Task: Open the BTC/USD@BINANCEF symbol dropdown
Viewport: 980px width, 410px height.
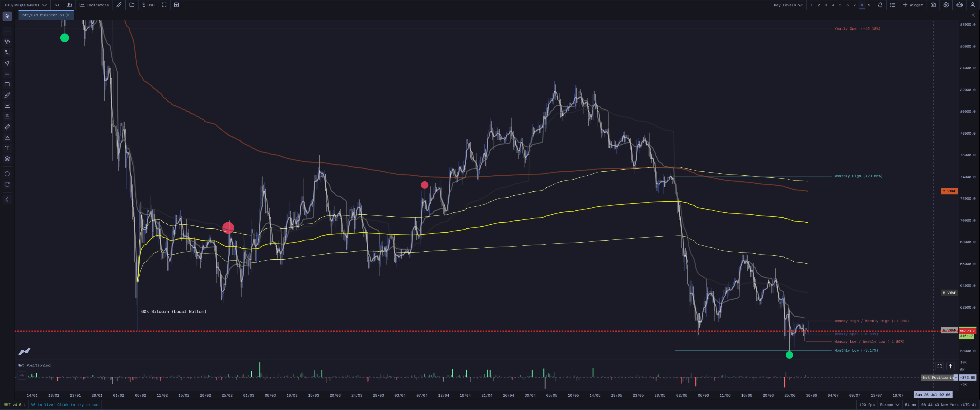Action: tap(25, 5)
